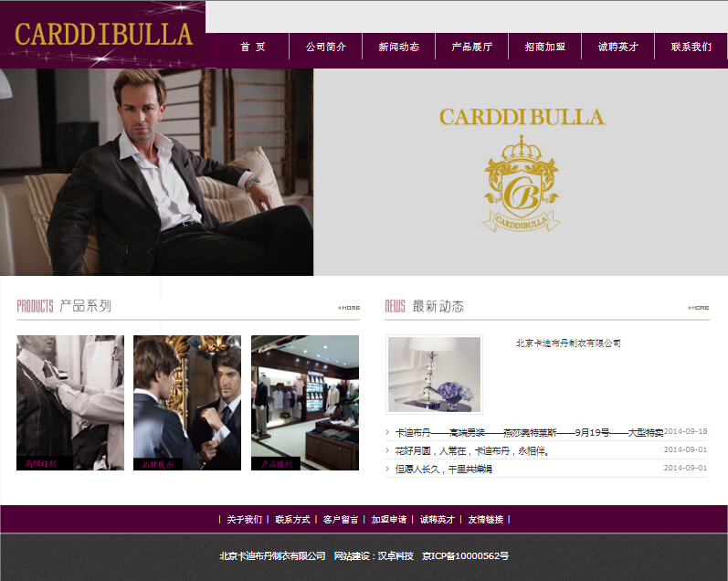Screen dimensions: 728x581
Task: Click 友情链接 footer link
Action: (x=486, y=519)
